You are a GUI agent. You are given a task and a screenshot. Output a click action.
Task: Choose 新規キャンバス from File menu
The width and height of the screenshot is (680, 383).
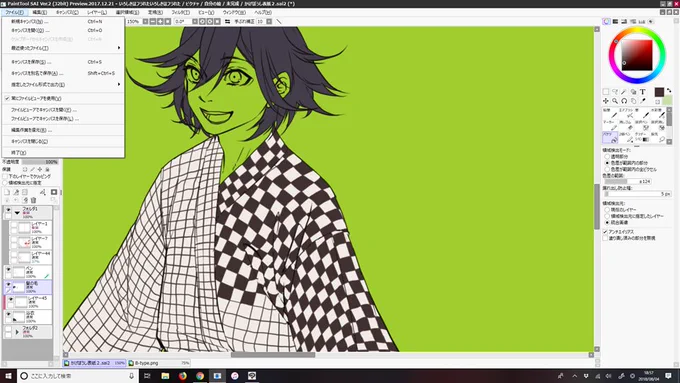[x=63, y=21]
